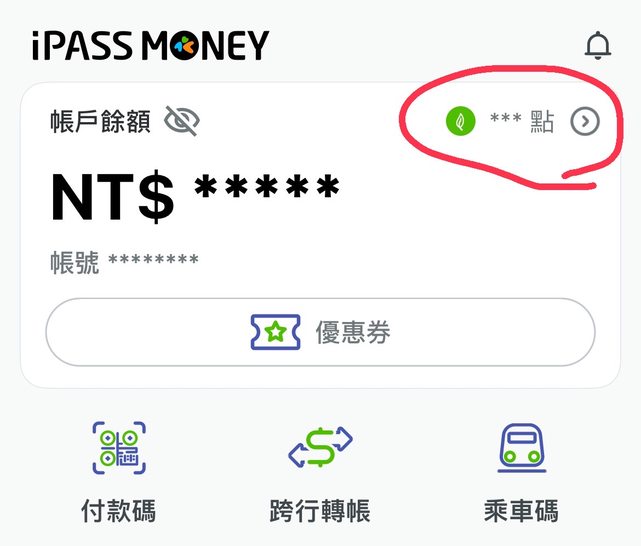Screen dimensions: 641x546
Task: Click the 帳戶餘額 label
Action: point(101,121)
